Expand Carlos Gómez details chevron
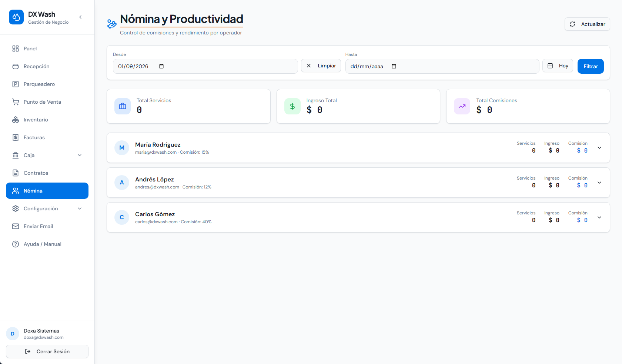Image resolution: width=622 pixels, height=364 pixels. 599,217
